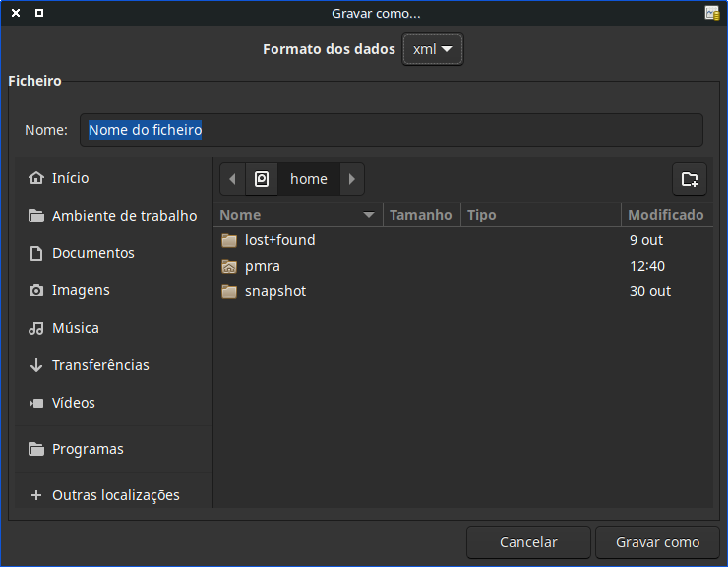Image resolution: width=728 pixels, height=567 pixels.
Task: Click the Início home icon
Action: coord(36,178)
